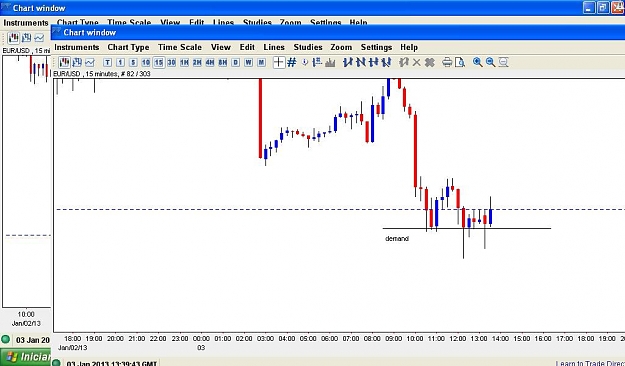Open Chart Type menu in front window

(128, 47)
